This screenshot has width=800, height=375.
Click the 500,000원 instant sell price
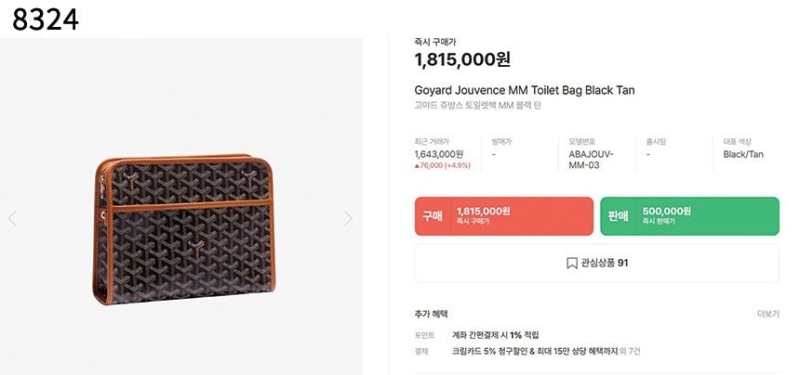666,211
